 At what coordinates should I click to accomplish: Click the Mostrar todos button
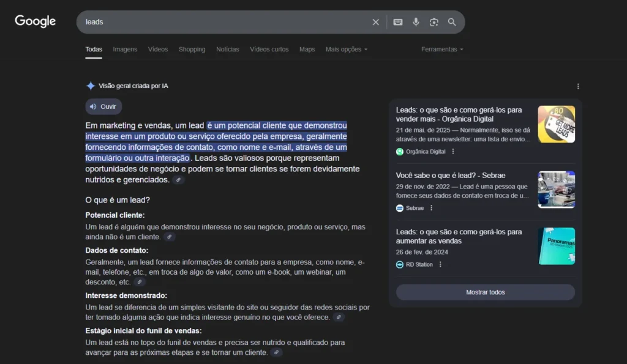[x=485, y=292]
